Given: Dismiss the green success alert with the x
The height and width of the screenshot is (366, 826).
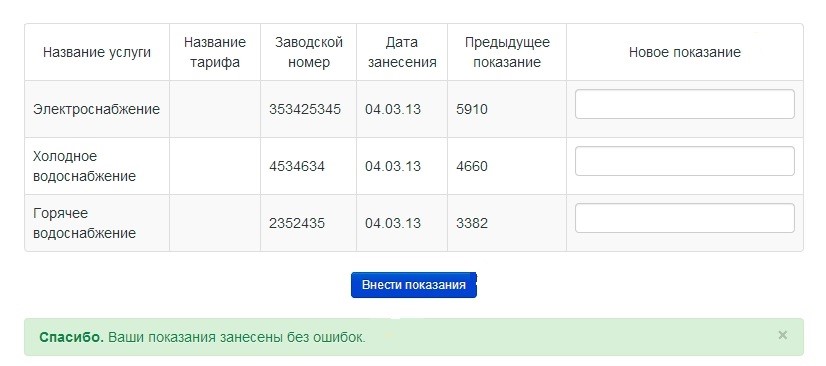Looking at the screenshot, I should click(x=782, y=335).
